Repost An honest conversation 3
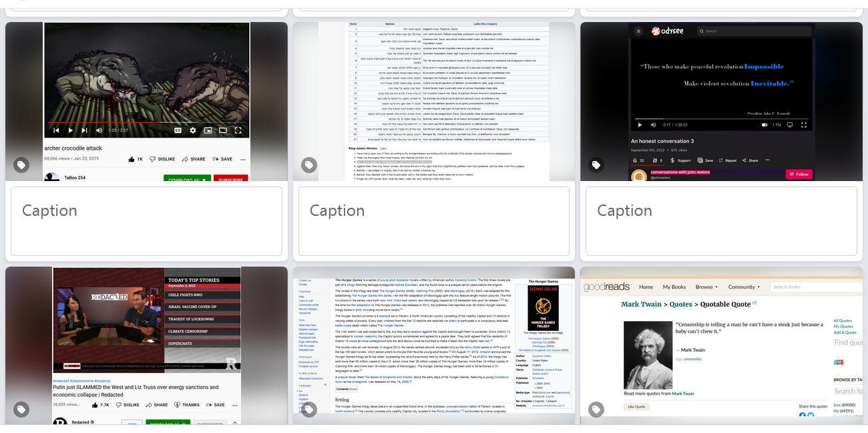This screenshot has width=868, height=433. coord(727,160)
